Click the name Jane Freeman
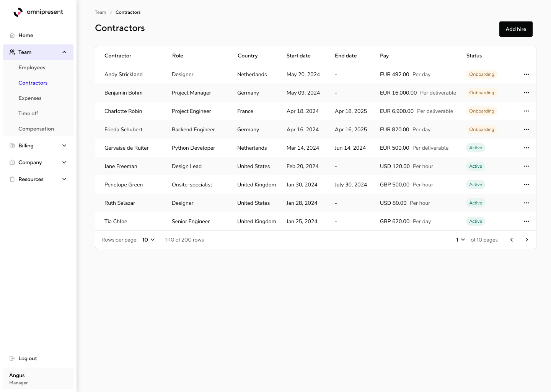 (x=121, y=166)
